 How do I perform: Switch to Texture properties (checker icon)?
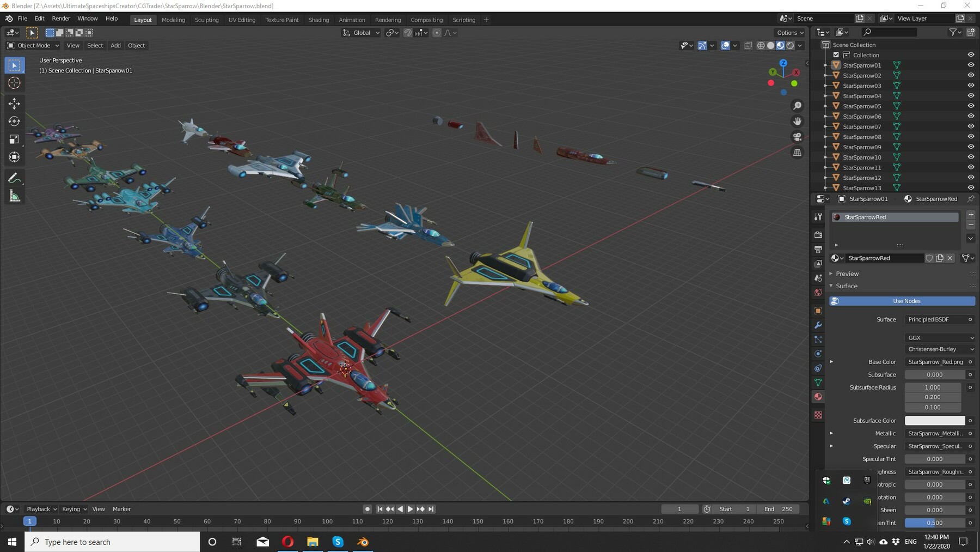(818, 415)
